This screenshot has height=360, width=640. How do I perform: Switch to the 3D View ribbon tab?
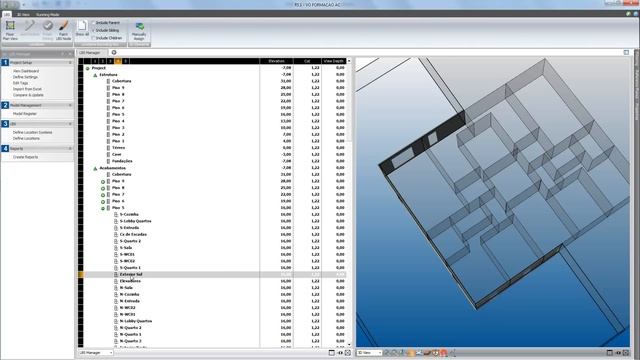pyautogui.click(x=23, y=14)
